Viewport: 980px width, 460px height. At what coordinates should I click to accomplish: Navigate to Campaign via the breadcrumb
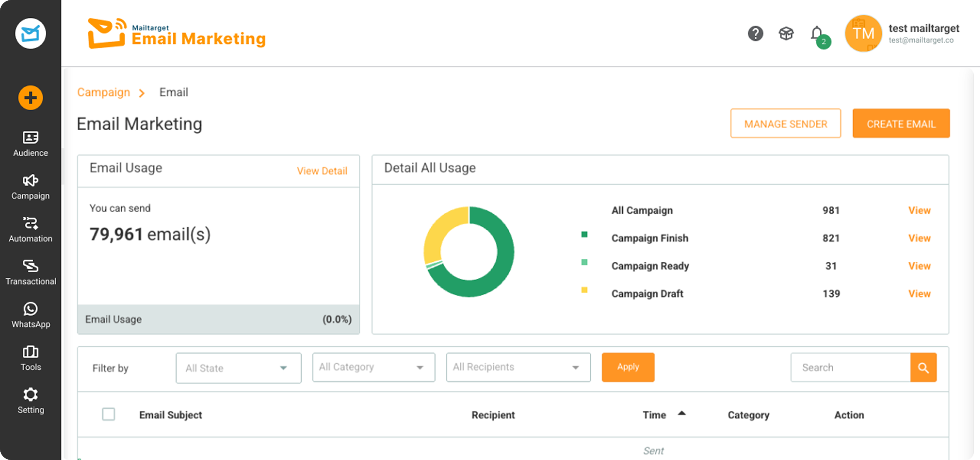[x=104, y=93]
